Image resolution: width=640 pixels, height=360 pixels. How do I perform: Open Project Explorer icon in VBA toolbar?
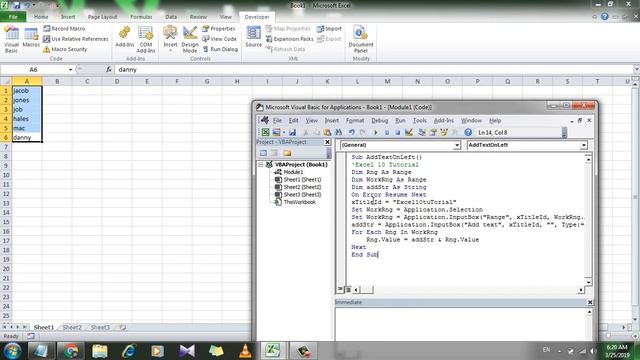pos(422,132)
